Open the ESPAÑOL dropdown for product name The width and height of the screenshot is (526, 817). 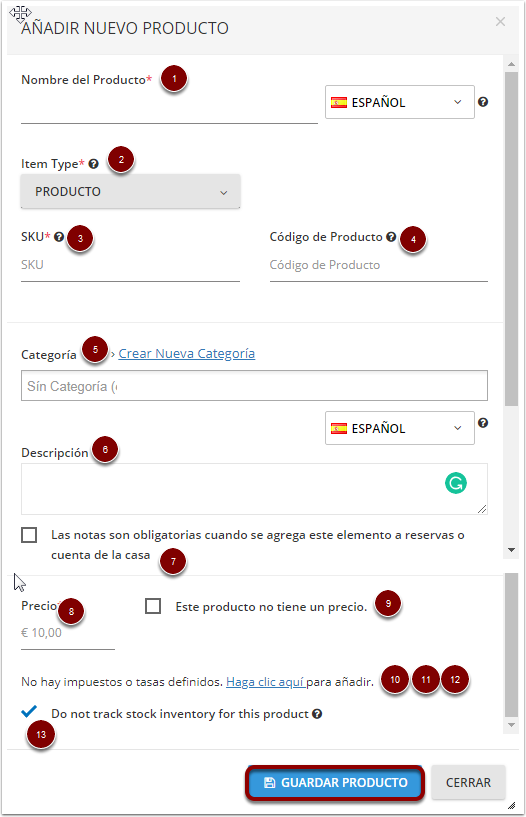[x=399, y=102]
